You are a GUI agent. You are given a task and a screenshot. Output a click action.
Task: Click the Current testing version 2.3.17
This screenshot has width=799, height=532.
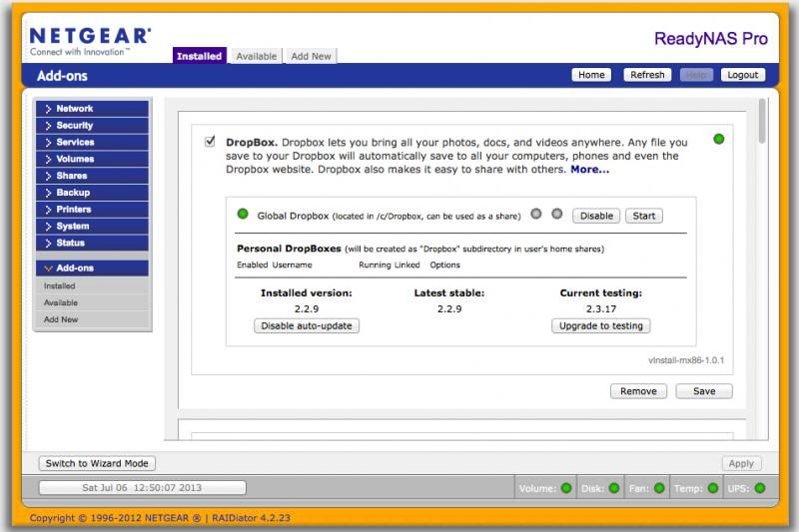[601, 309]
